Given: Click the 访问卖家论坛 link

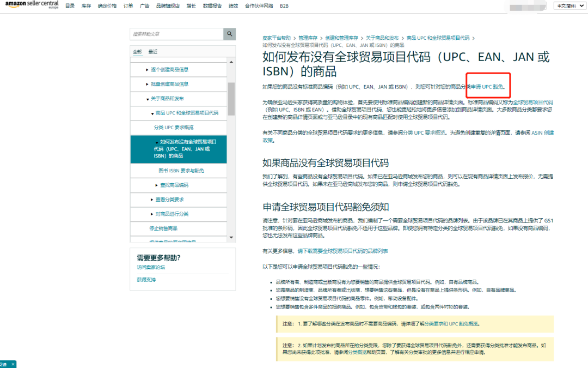Looking at the screenshot, I should tap(151, 267).
